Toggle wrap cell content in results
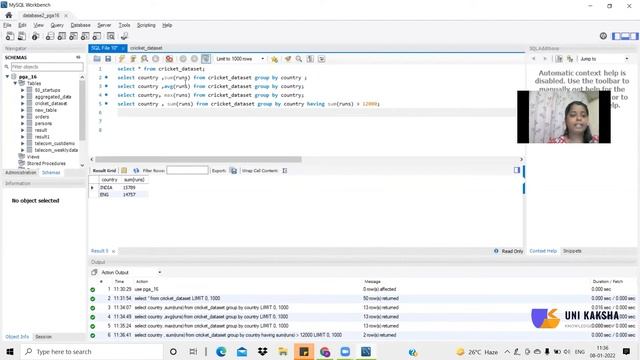The width and height of the screenshot is (640, 360). pyautogui.click(x=284, y=171)
